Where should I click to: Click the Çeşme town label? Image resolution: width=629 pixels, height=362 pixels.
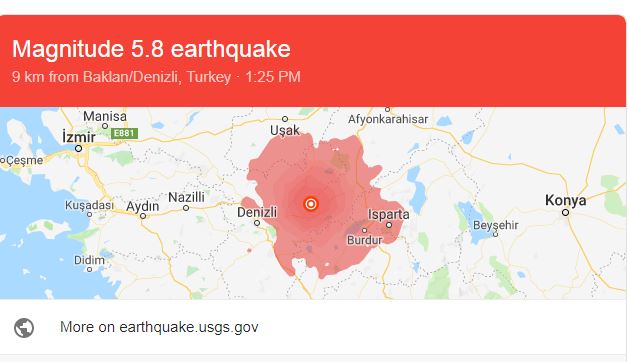click(x=24, y=160)
